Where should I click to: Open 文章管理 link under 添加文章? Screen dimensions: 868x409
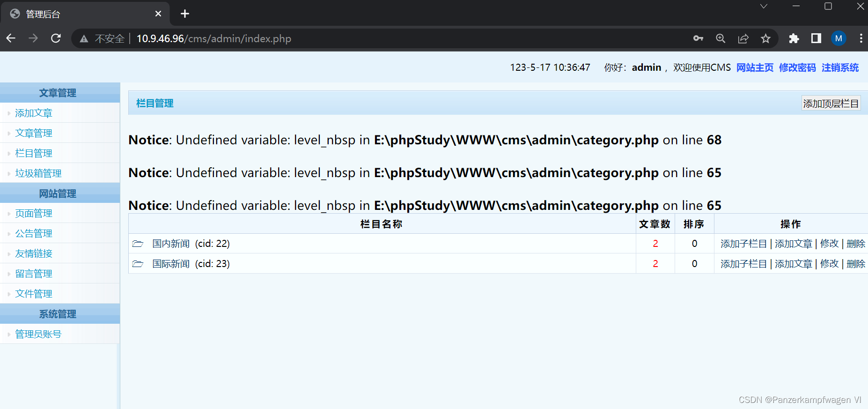34,133
